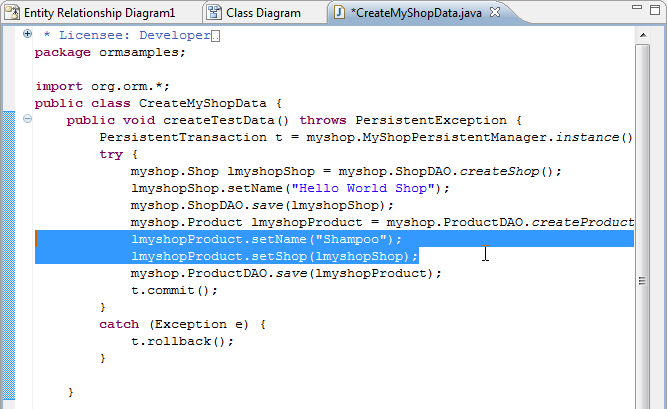Minimize the editor area
The width and height of the screenshot is (667, 409).
tap(637, 7)
